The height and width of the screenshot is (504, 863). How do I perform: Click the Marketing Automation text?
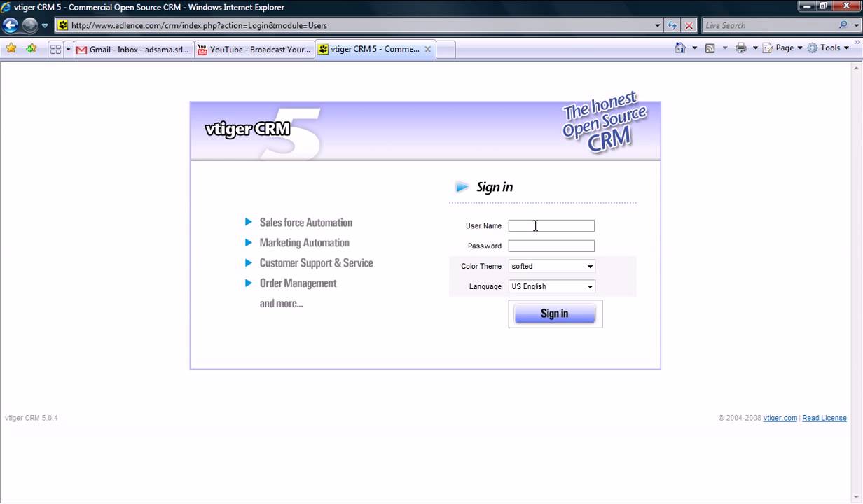(x=304, y=243)
